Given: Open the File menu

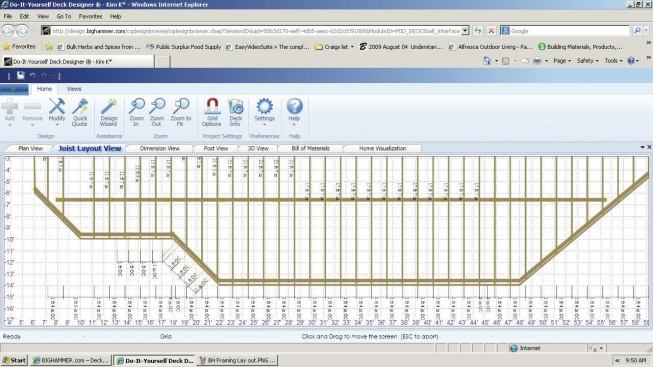Looking at the screenshot, I should click(x=8, y=16).
